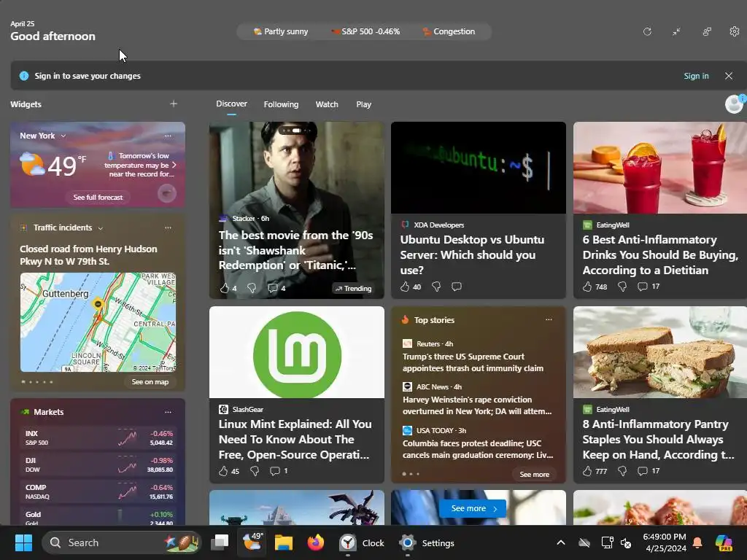Like the 8 Anti-Inflammatory Pantry Staples article
This screenshot has height=560, width=747.
(587, 471)
